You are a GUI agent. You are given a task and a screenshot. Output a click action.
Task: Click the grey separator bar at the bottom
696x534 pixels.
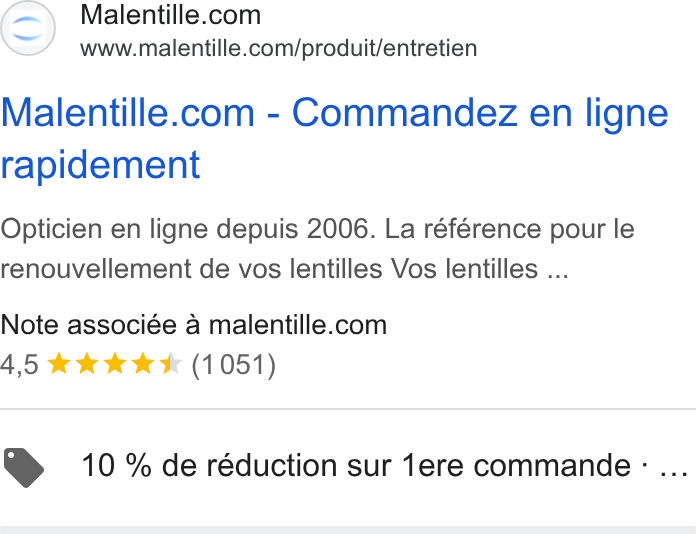[x=348, y=530]
